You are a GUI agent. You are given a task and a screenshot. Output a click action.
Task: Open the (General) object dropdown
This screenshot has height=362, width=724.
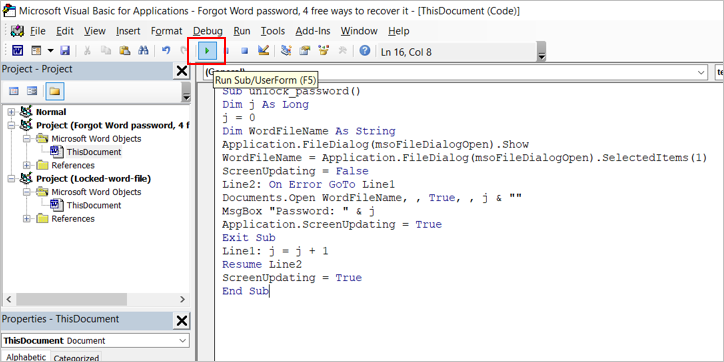pyautogui.click(x=701, y=72)
